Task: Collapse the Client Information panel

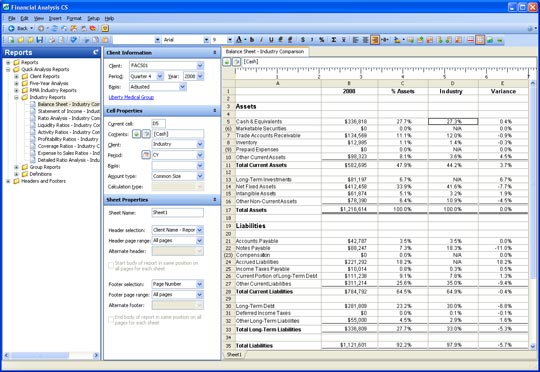Action: point(215,53)
